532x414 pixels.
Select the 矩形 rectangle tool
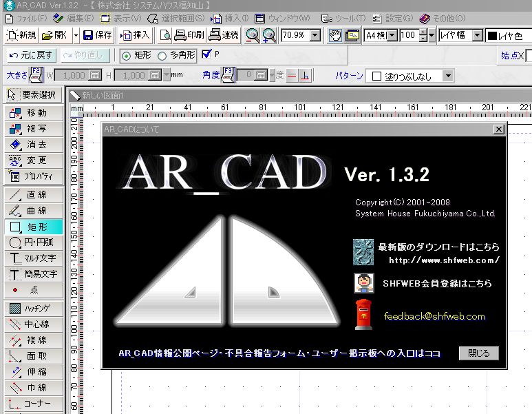tap(34, 227)
